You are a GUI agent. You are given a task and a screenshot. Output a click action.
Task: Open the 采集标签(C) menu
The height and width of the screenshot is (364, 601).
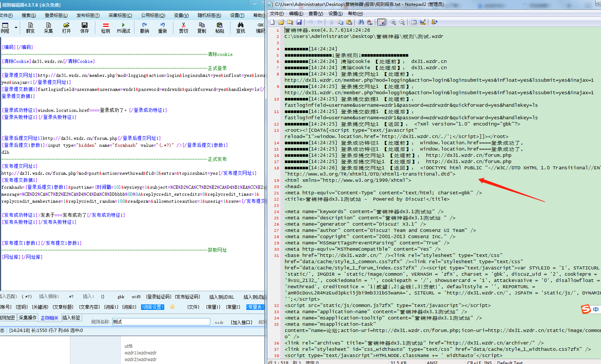120,15
